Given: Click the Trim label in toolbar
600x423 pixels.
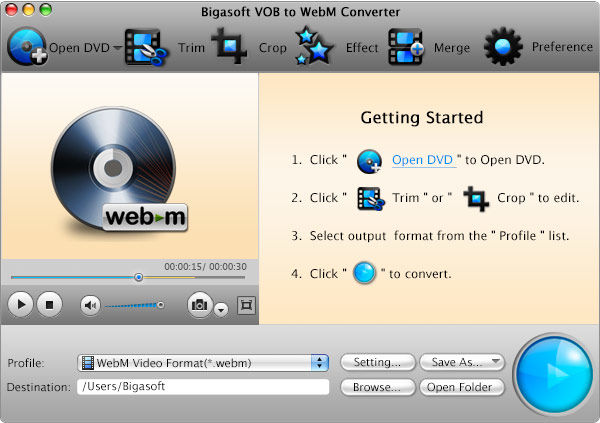Looking at the screenshot, I should (x=191, y=48).
